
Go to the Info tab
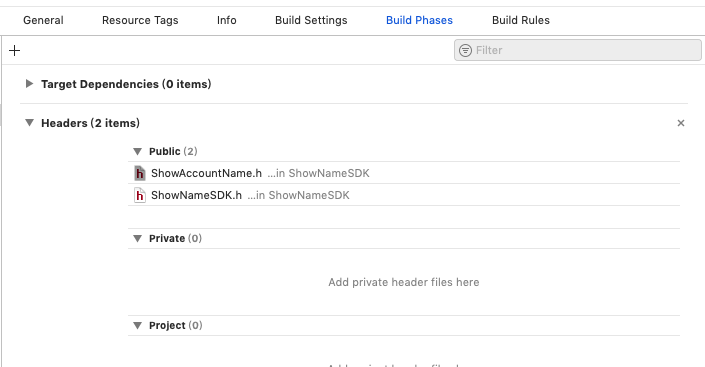pyautogui.click(x=227, y=20)
